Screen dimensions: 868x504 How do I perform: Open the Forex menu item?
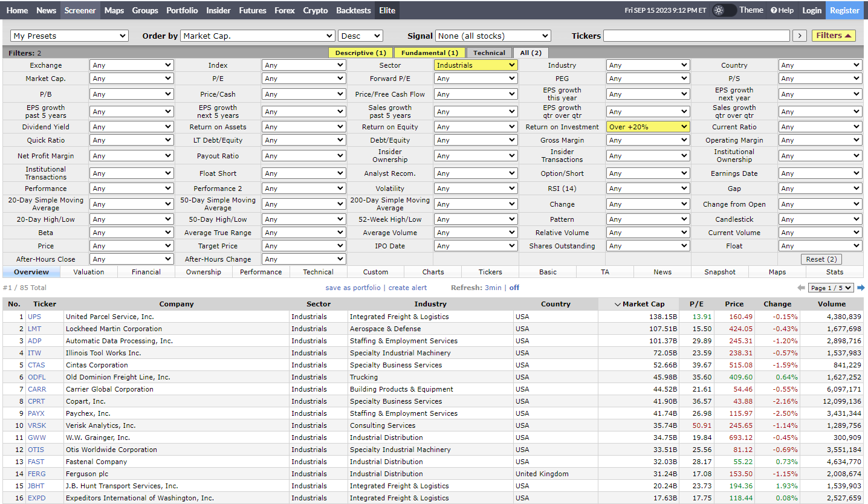285,10
